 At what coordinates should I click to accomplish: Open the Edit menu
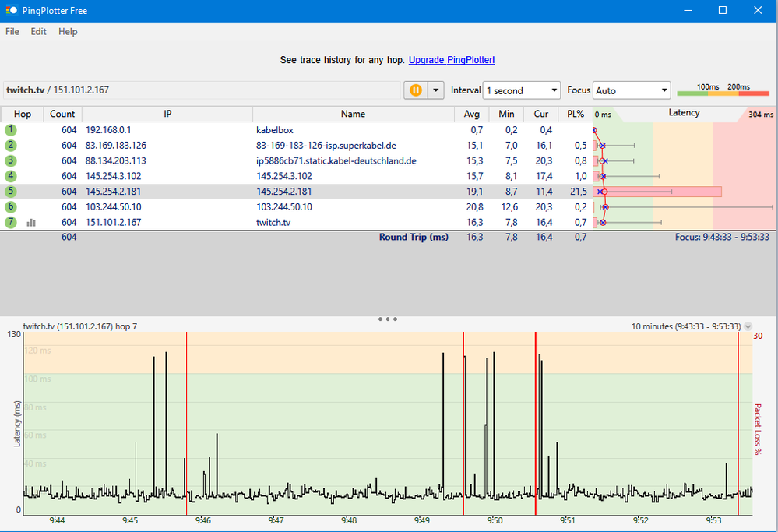pyautogui.click(x=38, y=32)
